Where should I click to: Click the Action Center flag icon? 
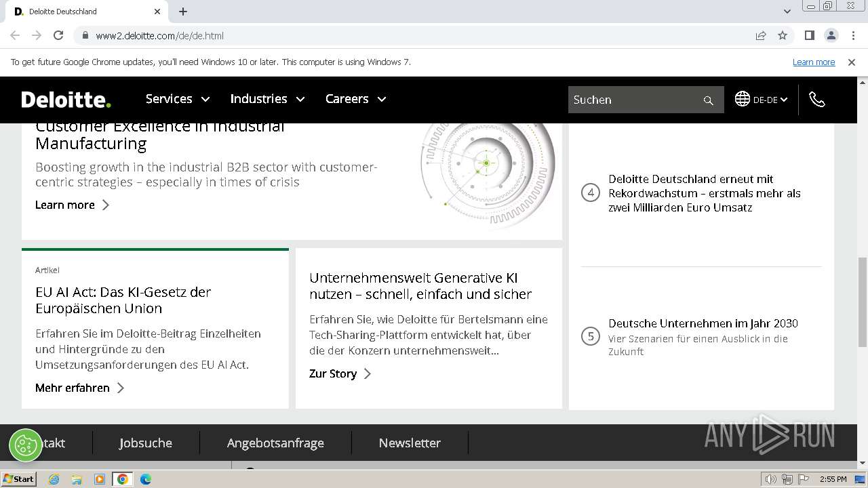coord(804,479)
